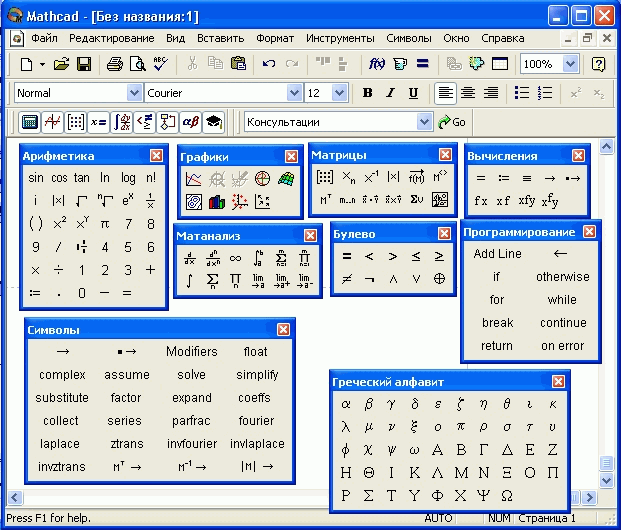Click the solve keyword in Символы palette

click(191, 375)
